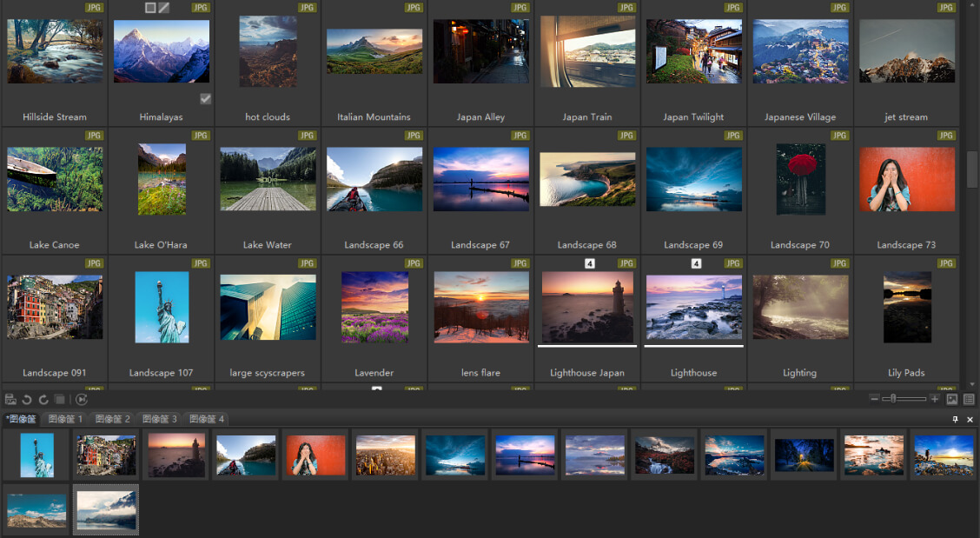Switch to thumbnail view mode icon
Image resolution: width=980 pixels, height=538 pixels.
(952, 399)
